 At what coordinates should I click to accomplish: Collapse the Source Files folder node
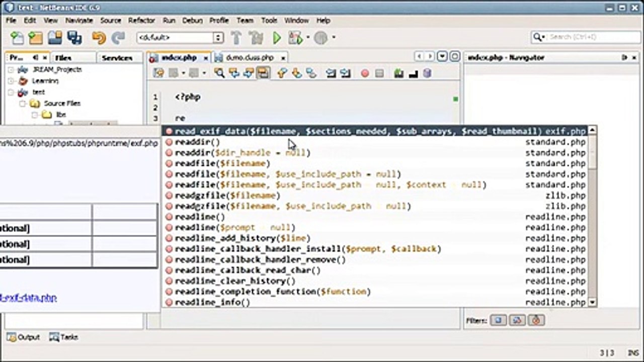coord(22,104)
